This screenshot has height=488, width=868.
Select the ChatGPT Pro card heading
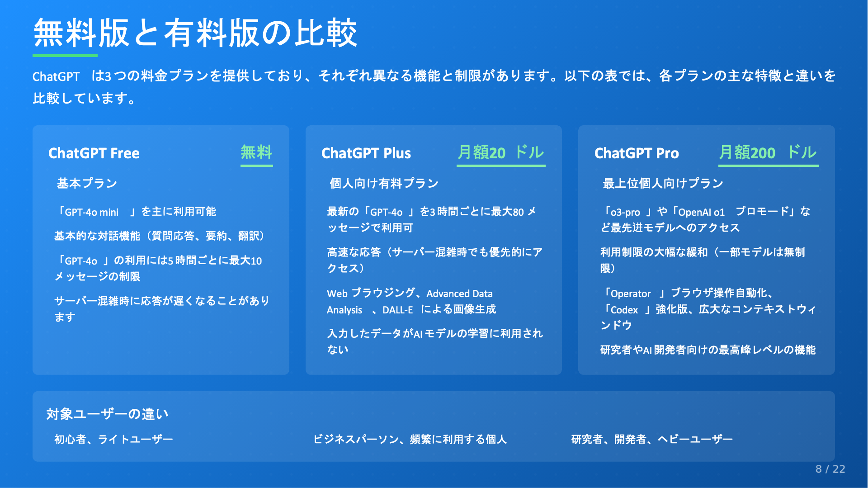click(637, 153)
